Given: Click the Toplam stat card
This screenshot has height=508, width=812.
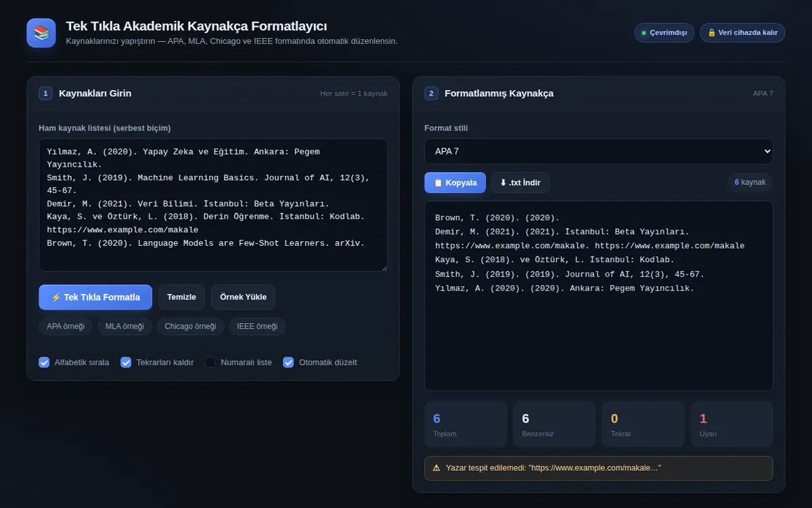Looking at the screenshot, I should (x=466, y=424).
